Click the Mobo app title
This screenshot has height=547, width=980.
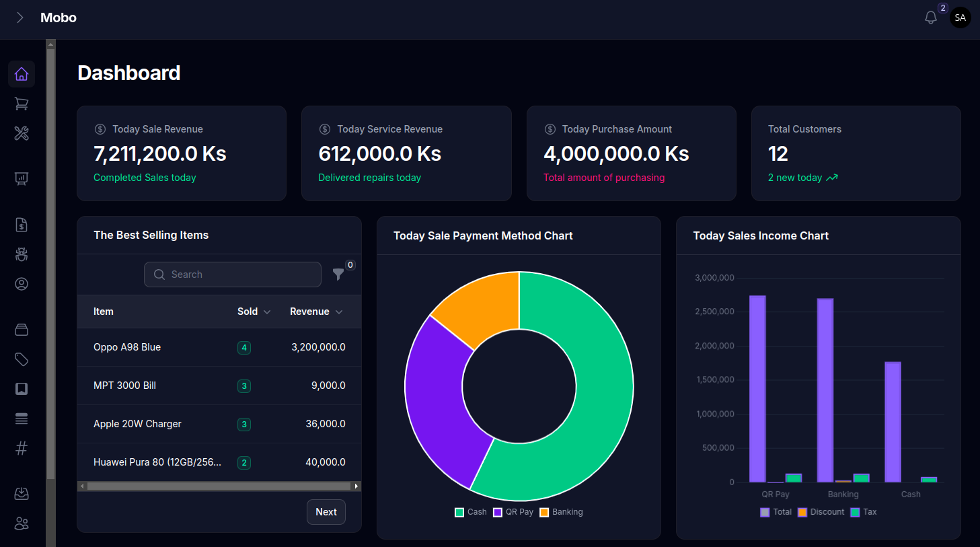pyautogui.click(x=58, y=17)
